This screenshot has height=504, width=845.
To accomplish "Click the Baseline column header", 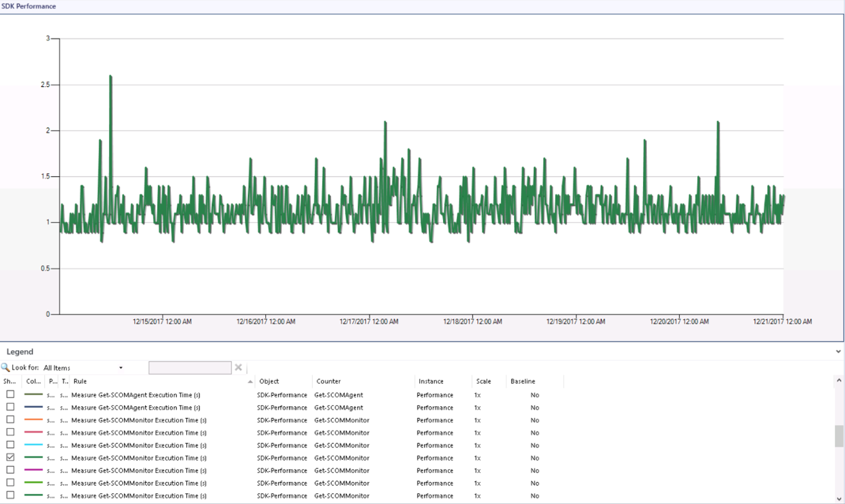I will (523, 381).
